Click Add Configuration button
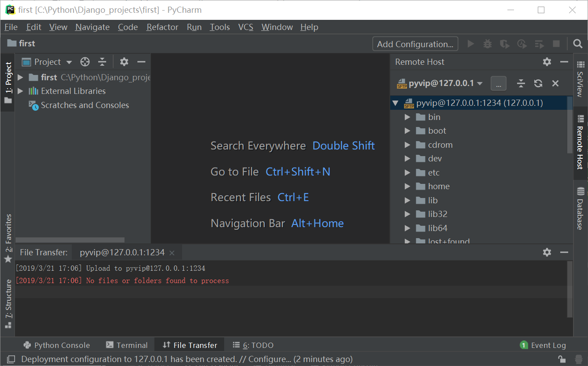This screenshot has width=588, height=366. pyautogui.click(x=415, y=44)
